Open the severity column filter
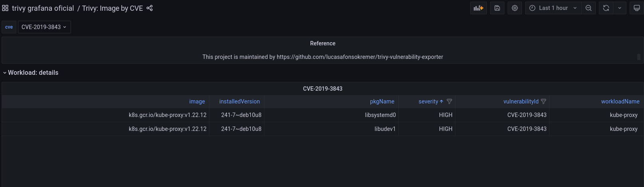The height and width of the screenshot is (187, 644). 449,101
